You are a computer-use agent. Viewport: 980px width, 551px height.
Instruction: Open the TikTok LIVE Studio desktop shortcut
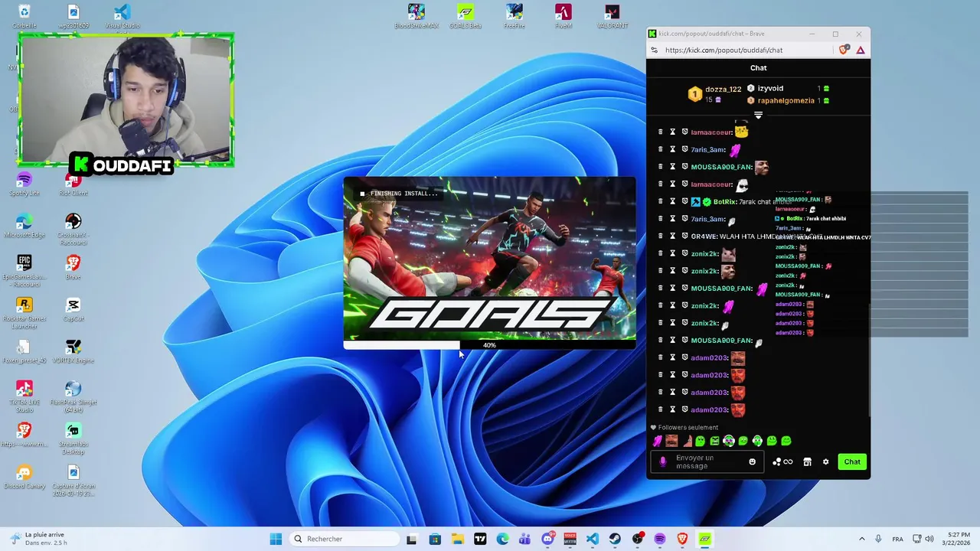[x=24, y=396]
